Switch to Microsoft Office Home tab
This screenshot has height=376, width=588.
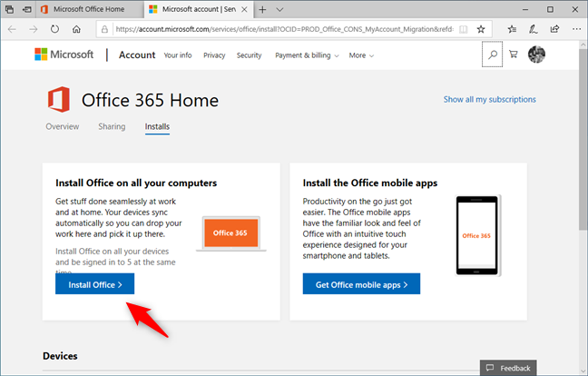[83, 9]
